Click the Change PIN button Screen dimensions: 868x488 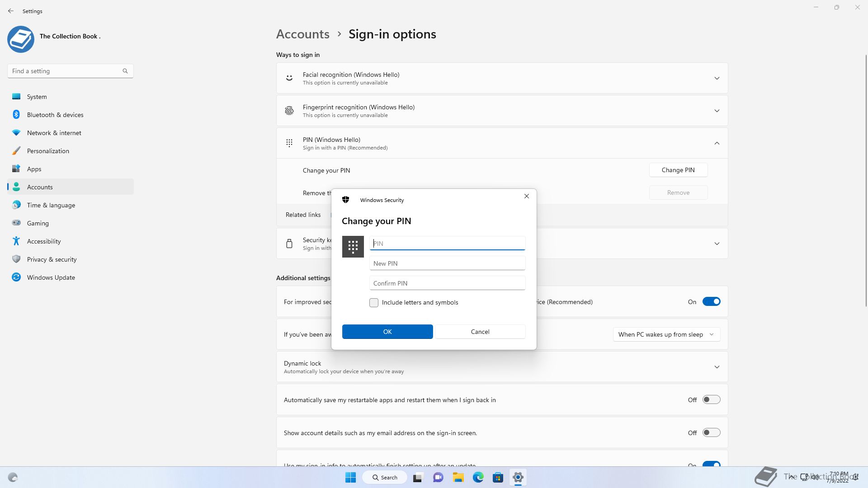click(x=678, y=170)
